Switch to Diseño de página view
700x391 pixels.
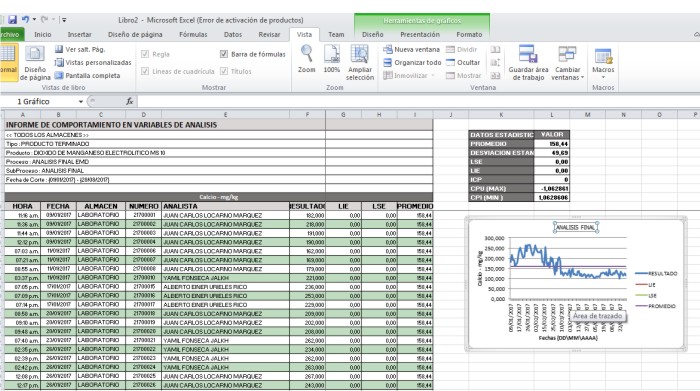tap(35, 62)
